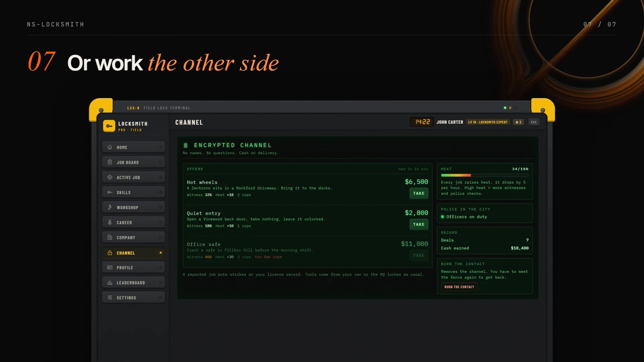The height and width of the screenshot is (362, 644).
Task: Click the Profile ID card icon
Action: click(x=110, y=267)
